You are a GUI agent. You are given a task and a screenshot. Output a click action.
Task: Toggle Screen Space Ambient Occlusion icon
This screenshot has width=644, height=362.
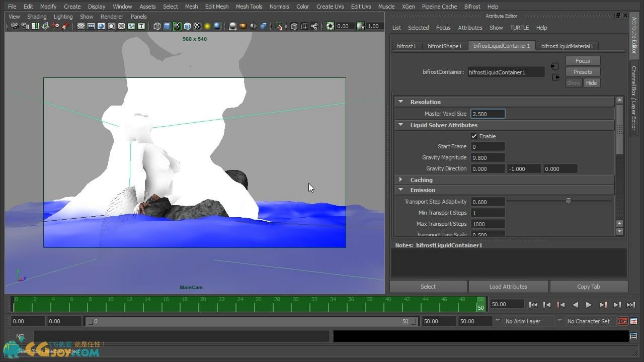[233, 26]
